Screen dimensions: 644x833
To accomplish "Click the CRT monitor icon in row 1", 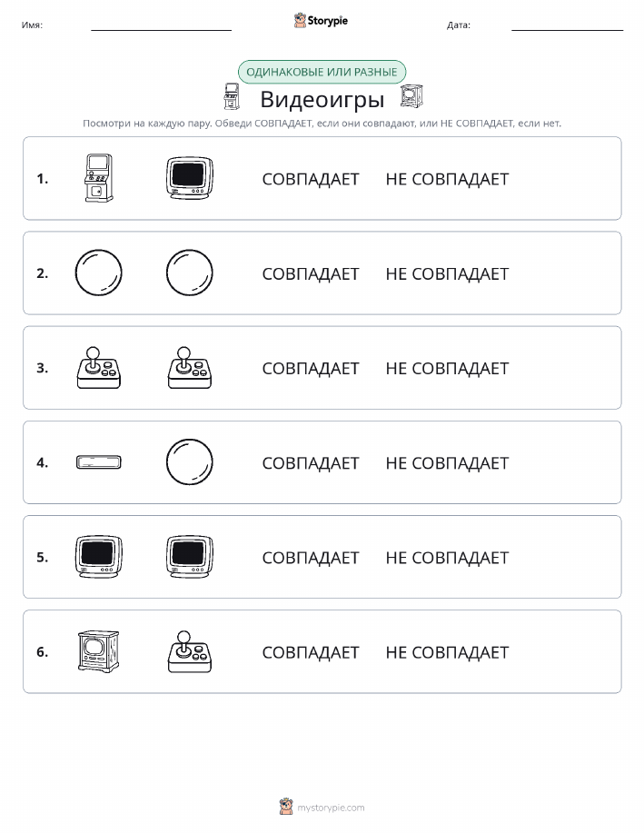I will tap(190, 178).
